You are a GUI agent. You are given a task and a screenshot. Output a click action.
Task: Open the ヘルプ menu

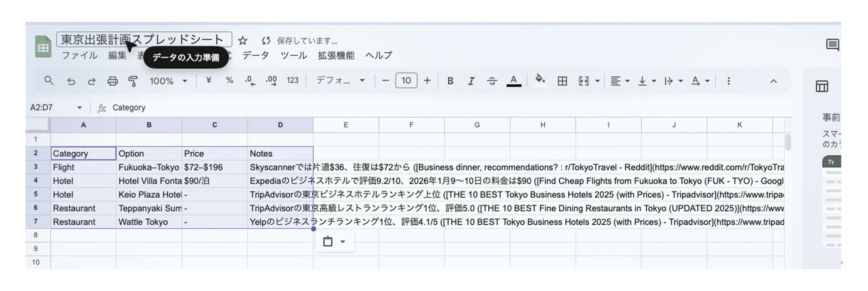pyautogui.click(x=378, y=56)
